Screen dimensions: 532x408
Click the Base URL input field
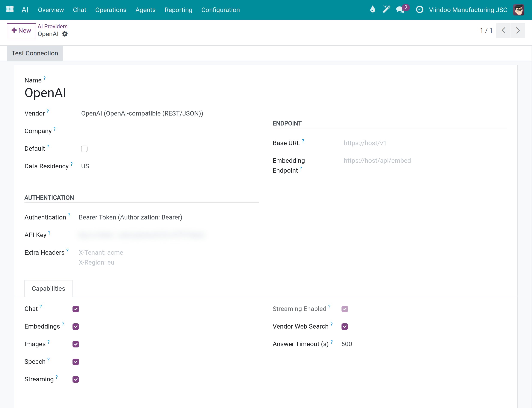(425, 143)
